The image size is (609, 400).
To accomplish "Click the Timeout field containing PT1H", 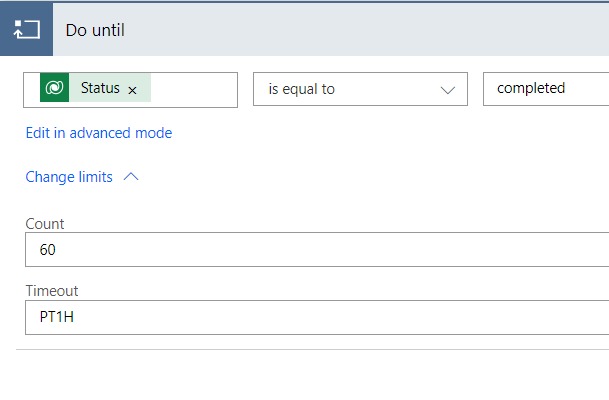I will coord(300,318).
